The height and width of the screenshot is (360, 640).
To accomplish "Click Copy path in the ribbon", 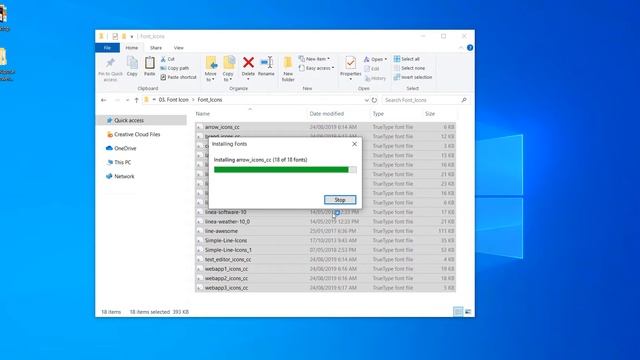I will pos(175,68).
